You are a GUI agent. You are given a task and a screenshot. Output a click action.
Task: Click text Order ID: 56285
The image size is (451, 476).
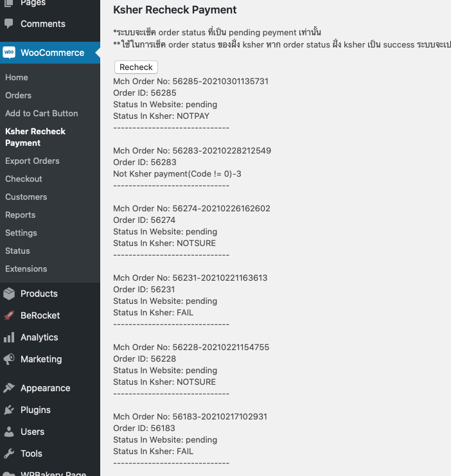[x=145, y=93]
